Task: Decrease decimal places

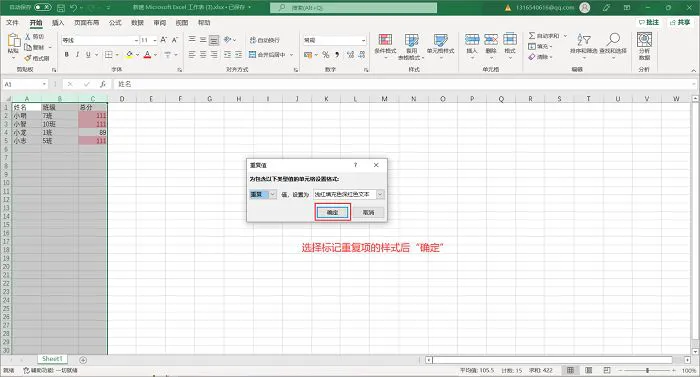Action: [362, 54]
